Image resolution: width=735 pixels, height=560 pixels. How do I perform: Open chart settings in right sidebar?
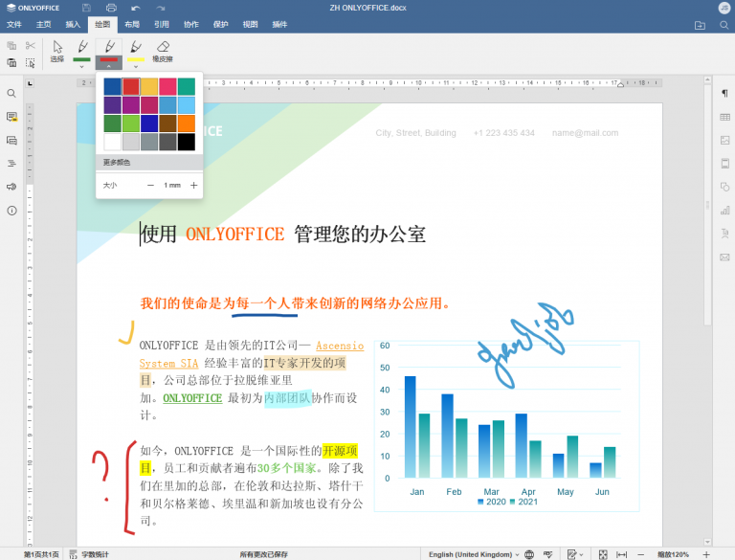pyautogui.click(x=724, y=210)
